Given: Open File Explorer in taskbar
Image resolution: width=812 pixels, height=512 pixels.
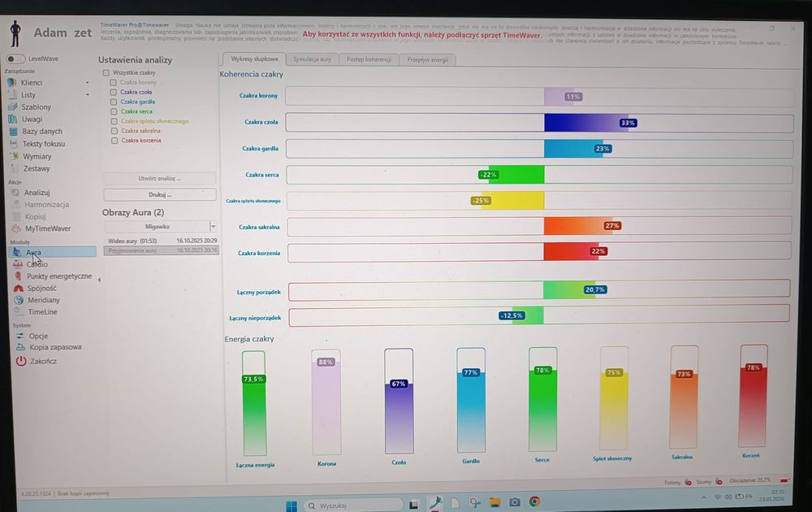Looking at the screenshot, I should click(x=495, y=503).
